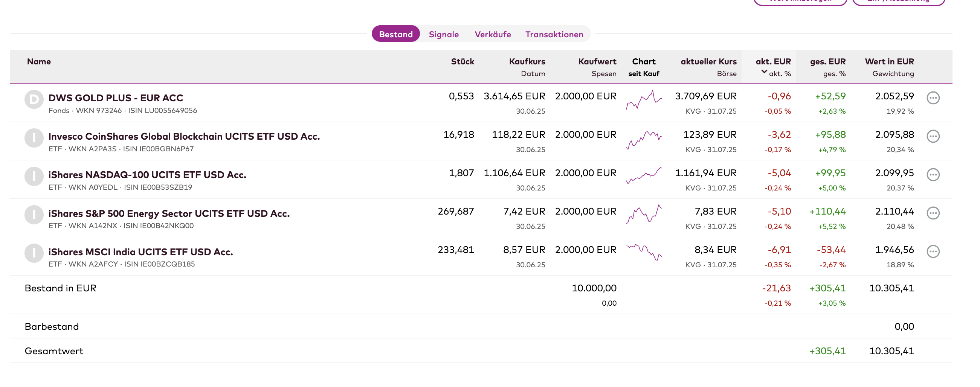Image resolution: width=980 pixels, height=387 pixels.
Task: Open iShares NASDAQ-100 UCITS ETF details
Action: (x=147, y=175)
